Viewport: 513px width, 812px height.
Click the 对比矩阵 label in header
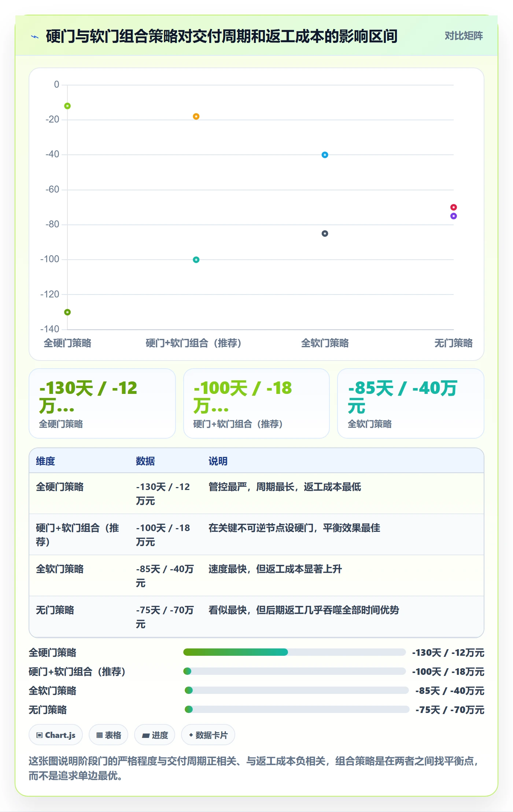[x=464, y=36]
